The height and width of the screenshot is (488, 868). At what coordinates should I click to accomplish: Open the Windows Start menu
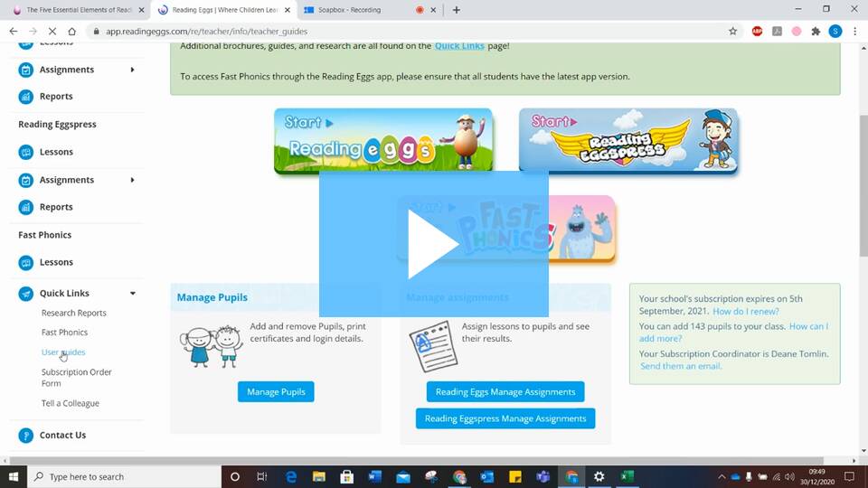point(14,476)
